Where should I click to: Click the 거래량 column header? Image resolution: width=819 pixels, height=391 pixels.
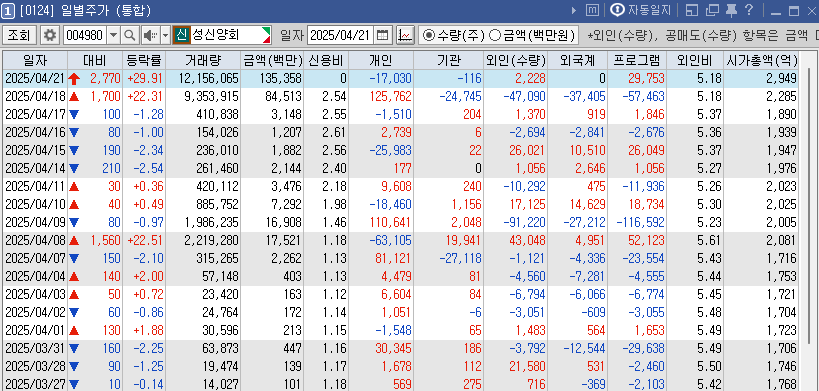(204, 61)
